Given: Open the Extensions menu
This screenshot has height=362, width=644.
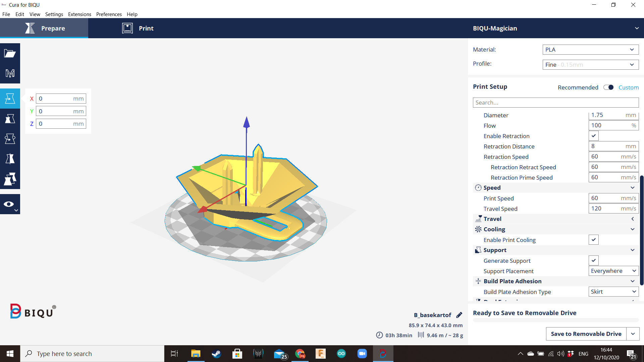Looking at the screenshot, I should point(79,14).
